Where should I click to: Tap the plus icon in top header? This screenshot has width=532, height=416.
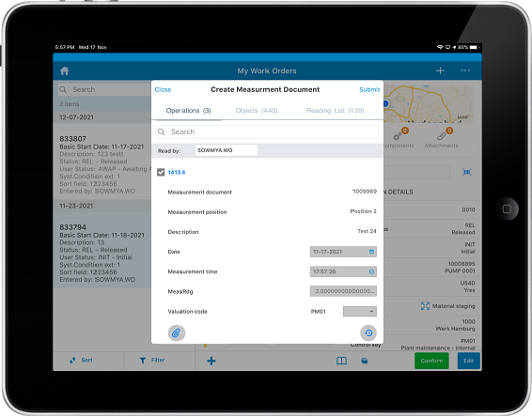tap(440, 70)
